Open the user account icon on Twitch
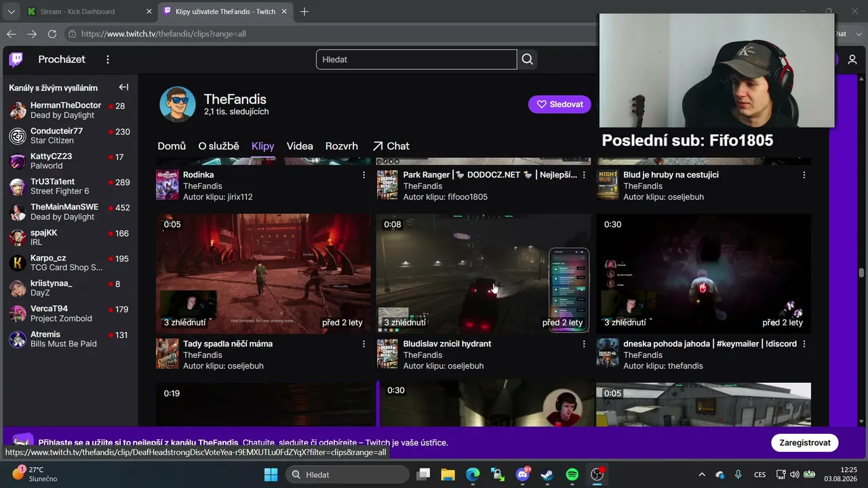The height and width of the screenshot is (488, 868). pos(852,60)
